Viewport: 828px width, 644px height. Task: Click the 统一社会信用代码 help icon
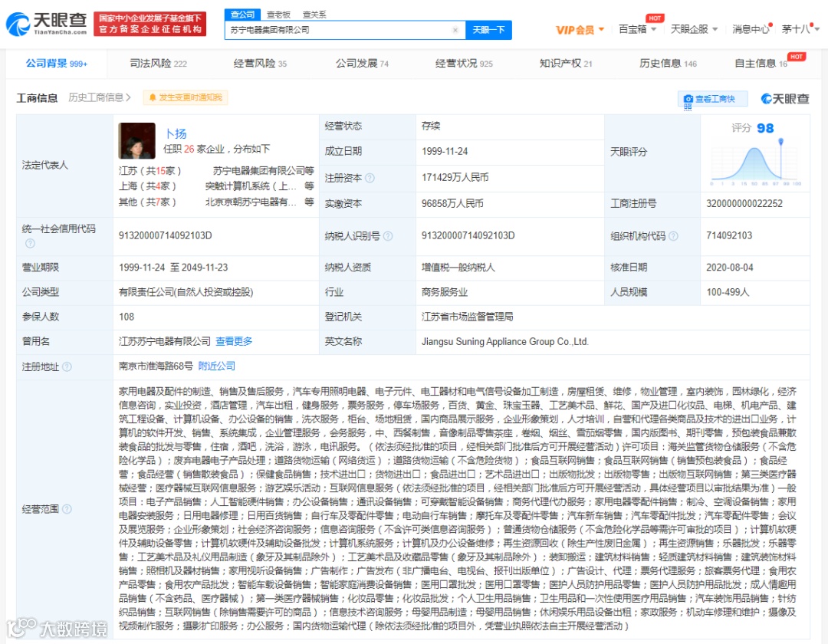pos(30,243)
